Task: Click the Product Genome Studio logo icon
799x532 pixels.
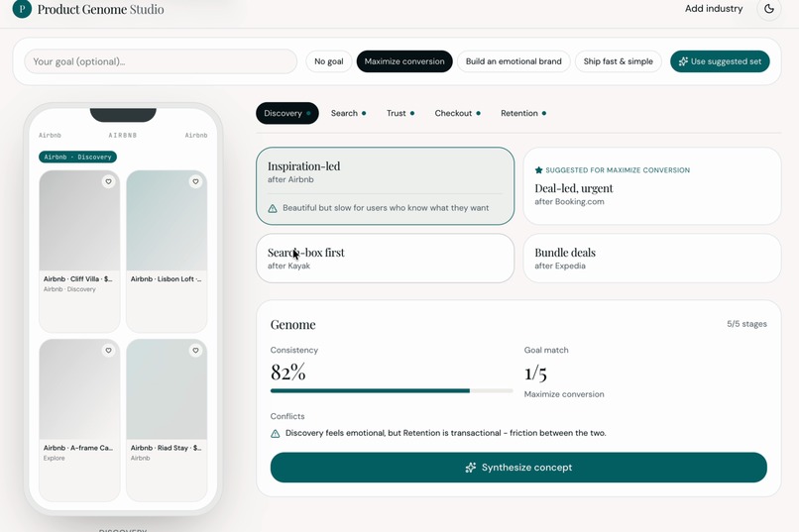Action: (22, 9)
